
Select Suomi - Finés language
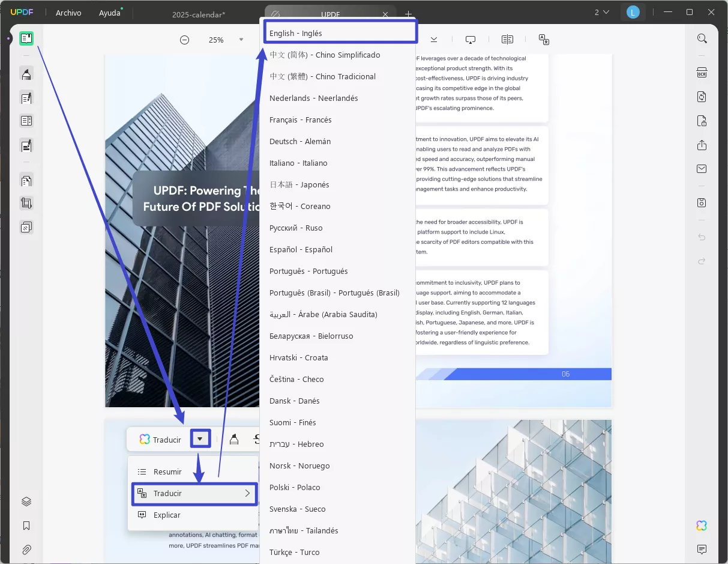[x=337, y=422]
